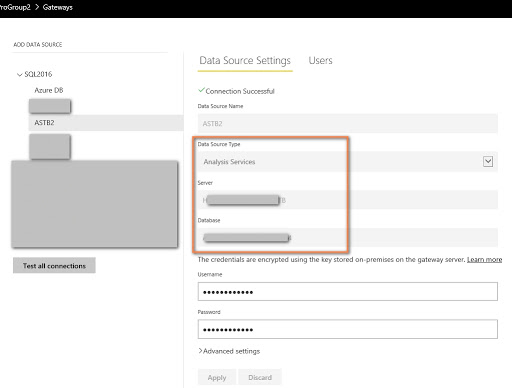
Task: Click Test all connections button
Action: [x=54, y=265]
